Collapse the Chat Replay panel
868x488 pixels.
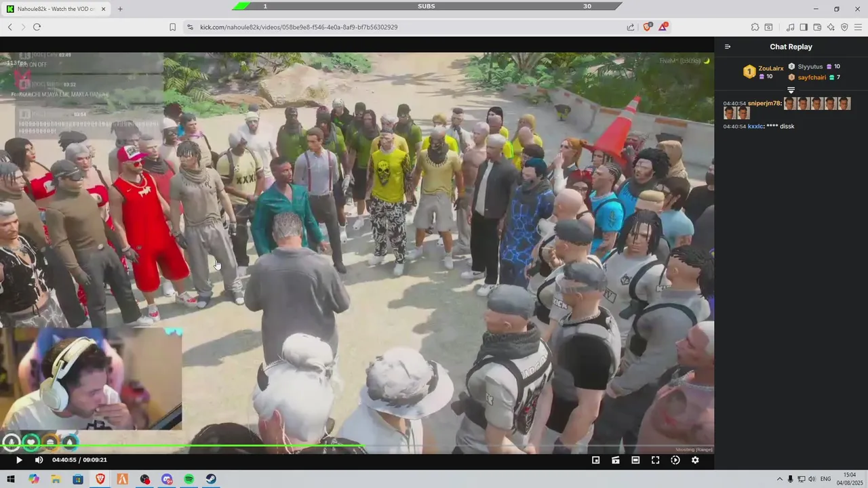pos(728,47)
